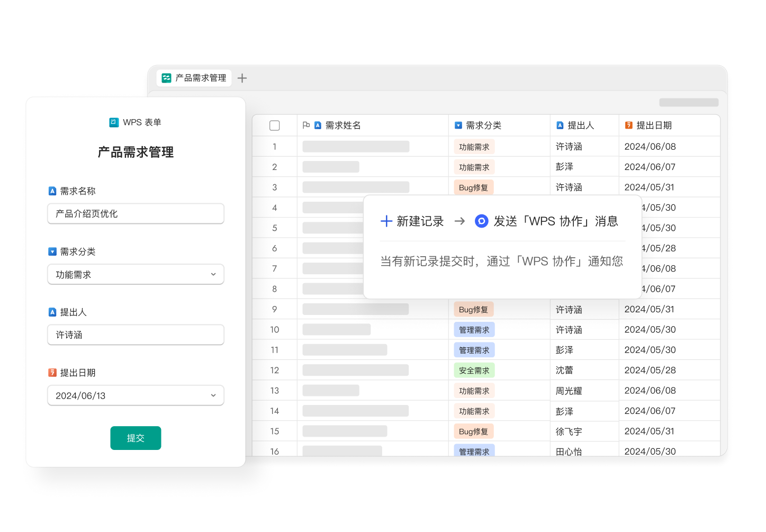Select the 管理需求 tag in row 10

point(474,330)
